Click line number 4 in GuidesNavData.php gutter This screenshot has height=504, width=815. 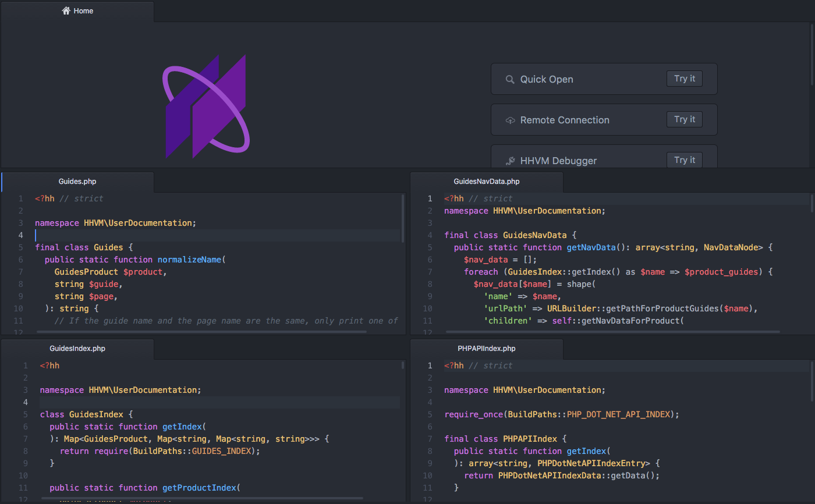click(x=430, y=235)
